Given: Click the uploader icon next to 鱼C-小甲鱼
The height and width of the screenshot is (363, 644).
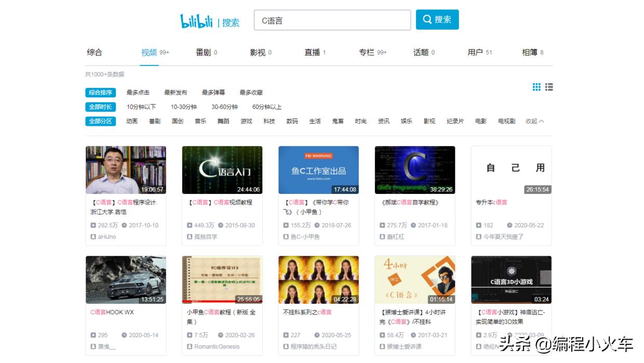Looking at the screenshot, I should [286, 237].
